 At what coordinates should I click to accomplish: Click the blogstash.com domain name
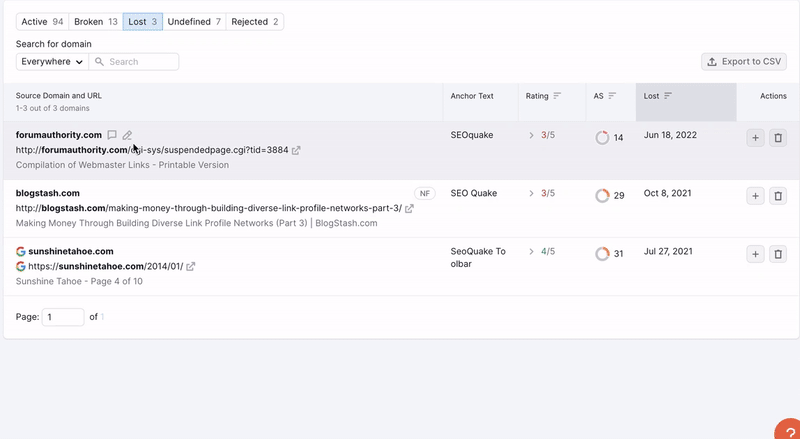[47, 193]
